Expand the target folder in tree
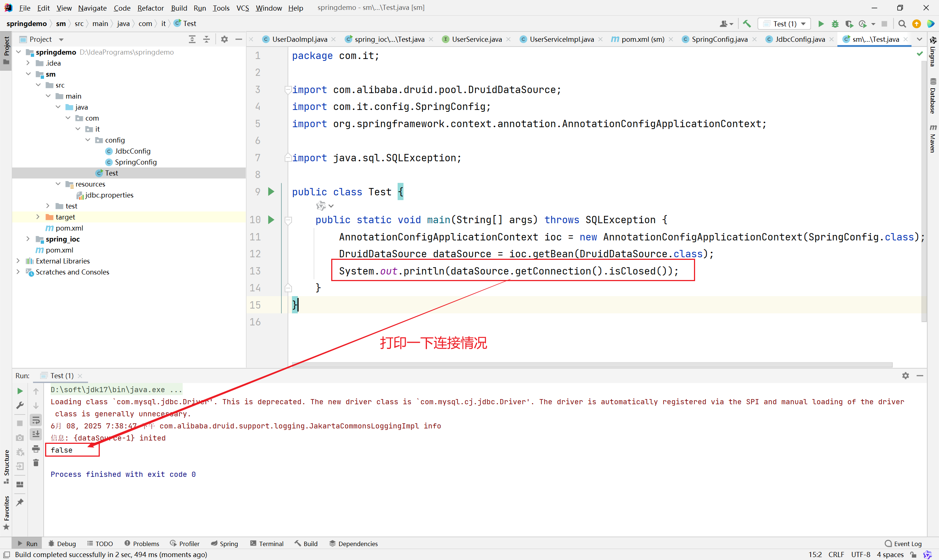Image resolution: width=939 pixels, height=560 pixels. [x=38, y=217]
